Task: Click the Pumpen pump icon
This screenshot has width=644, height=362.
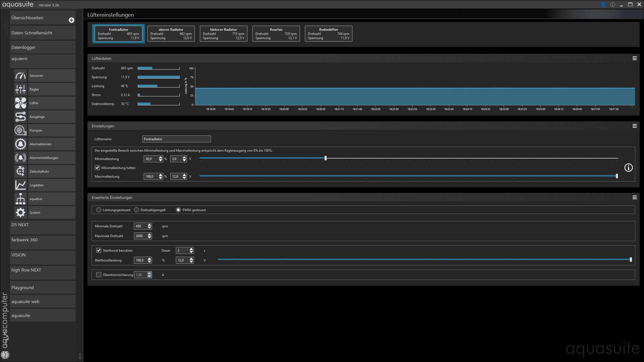Action: coord(20,130)
